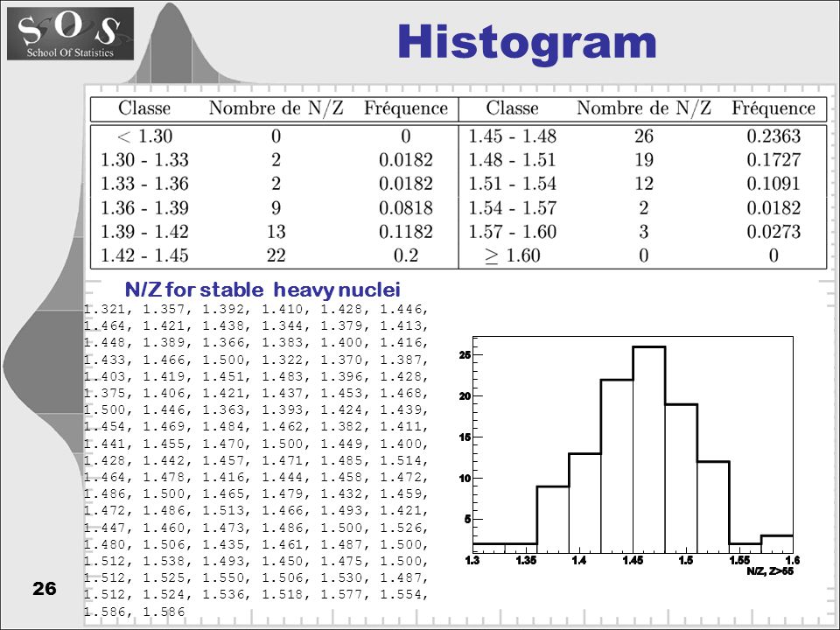Click data value 1.344
The width and height of the screenshot is (840, 630).
pos(283,325)
